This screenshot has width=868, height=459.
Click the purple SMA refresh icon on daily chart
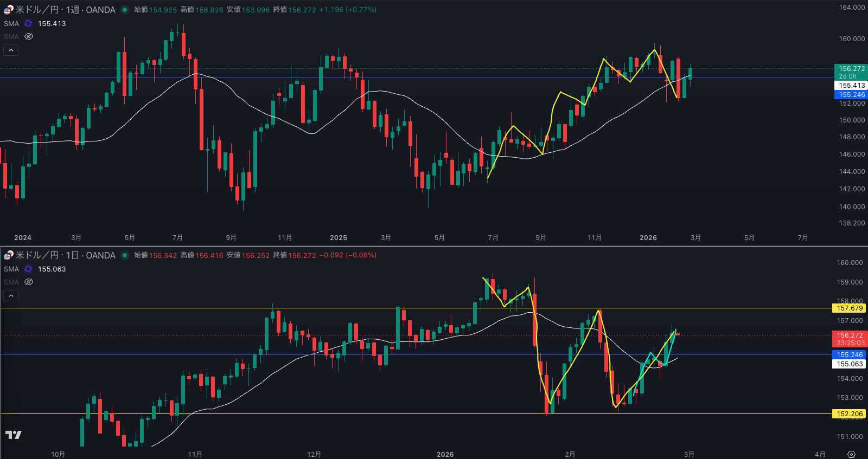(28, 269)
